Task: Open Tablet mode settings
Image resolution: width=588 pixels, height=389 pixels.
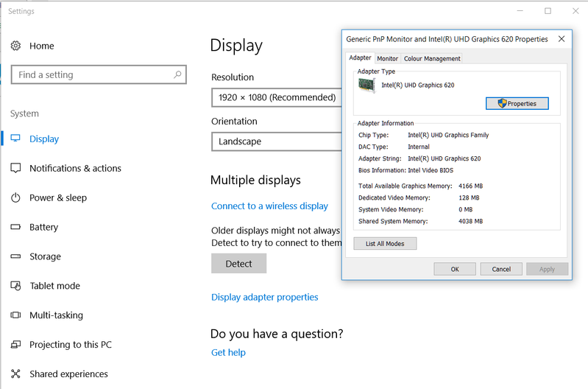Action: click(54, 286)
